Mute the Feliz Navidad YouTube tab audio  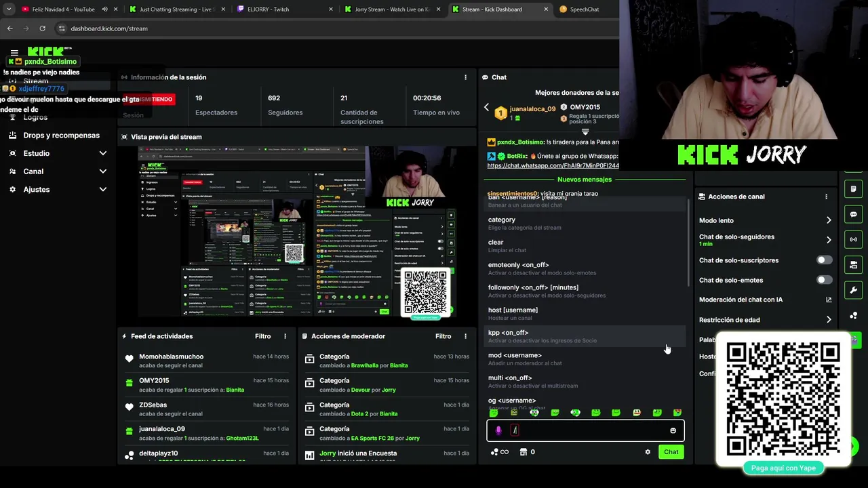105,9
